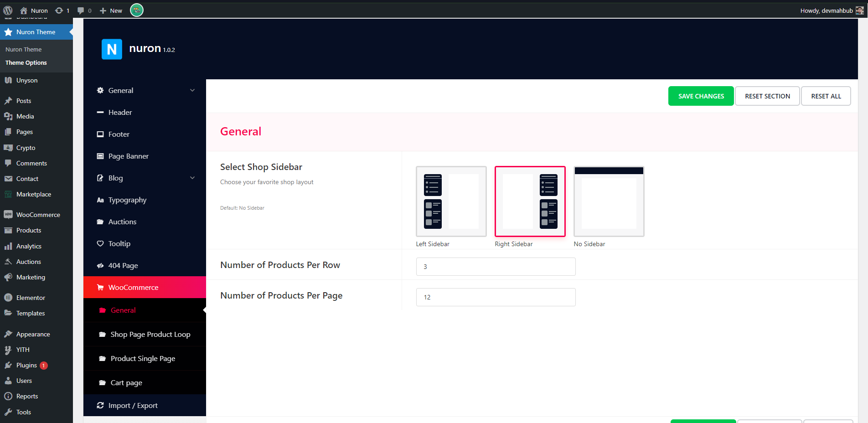Open the Footer options section
The width and height of the screenshot is (868, 423).
pos(145,134)
